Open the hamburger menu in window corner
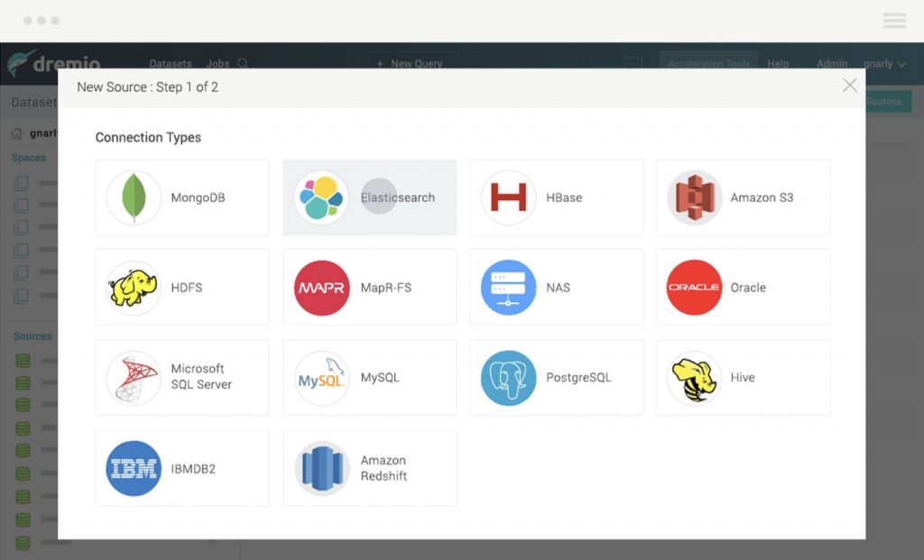The width and height of the screenshot is (924, 560). point(894,21)
